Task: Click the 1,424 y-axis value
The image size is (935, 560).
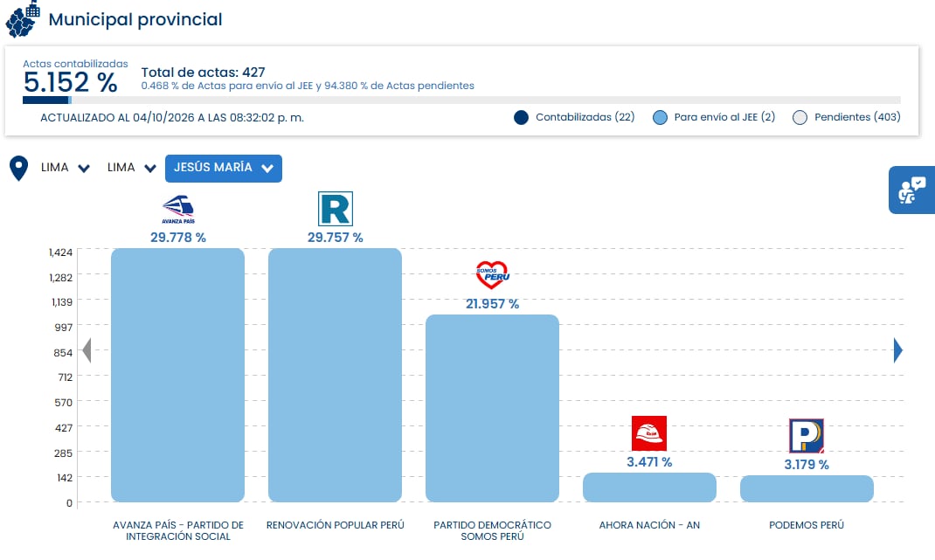Action: pos(61,252)
